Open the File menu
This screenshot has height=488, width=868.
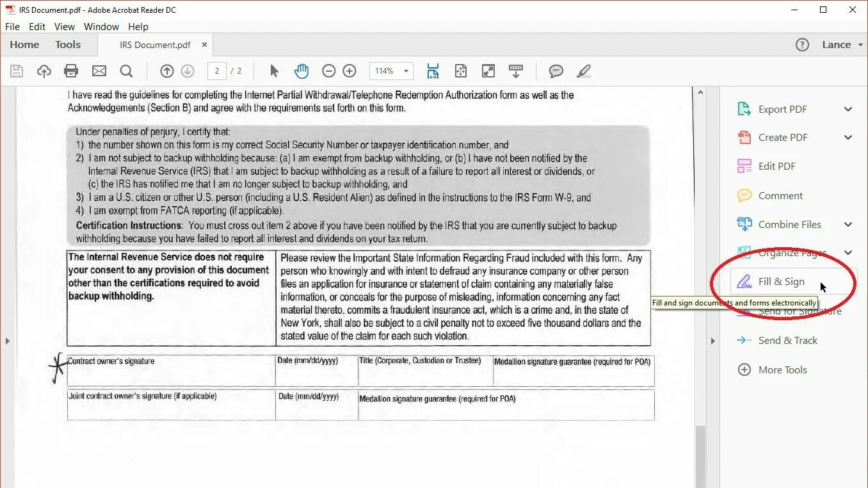[x=12, y=27]
